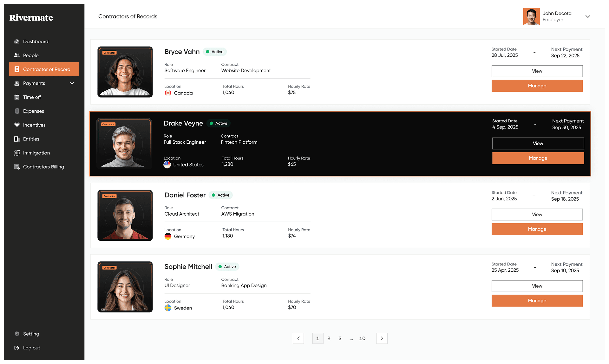Screen dimensions: 609x364
Task: Click the Setting gear icon
Action: click(x=17, y=334)
